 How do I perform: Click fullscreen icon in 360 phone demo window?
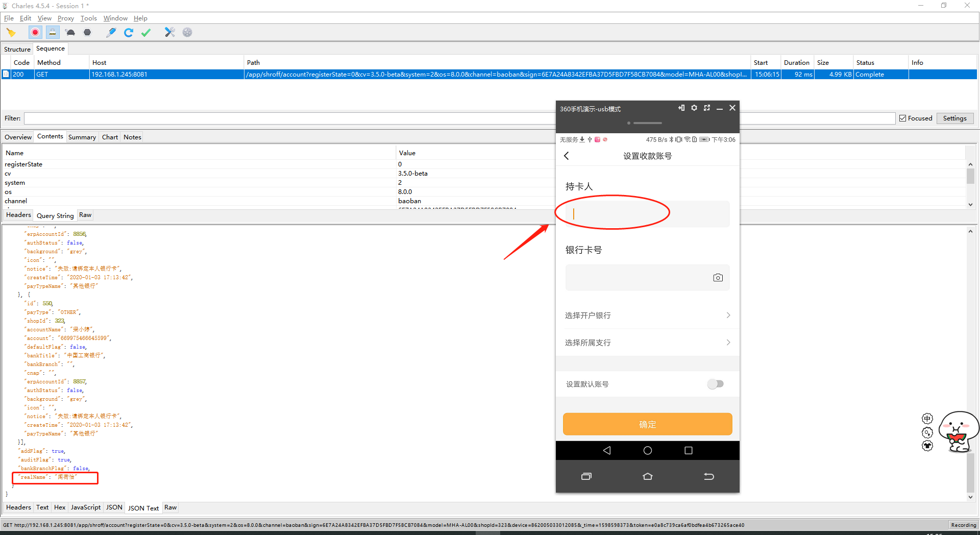click(707, 108)
